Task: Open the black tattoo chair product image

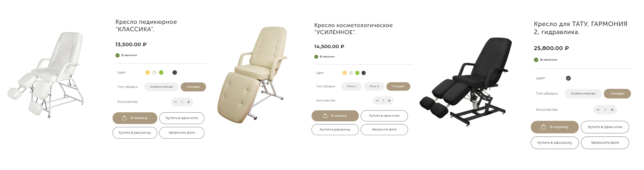Action: click(x=466, y=82)
